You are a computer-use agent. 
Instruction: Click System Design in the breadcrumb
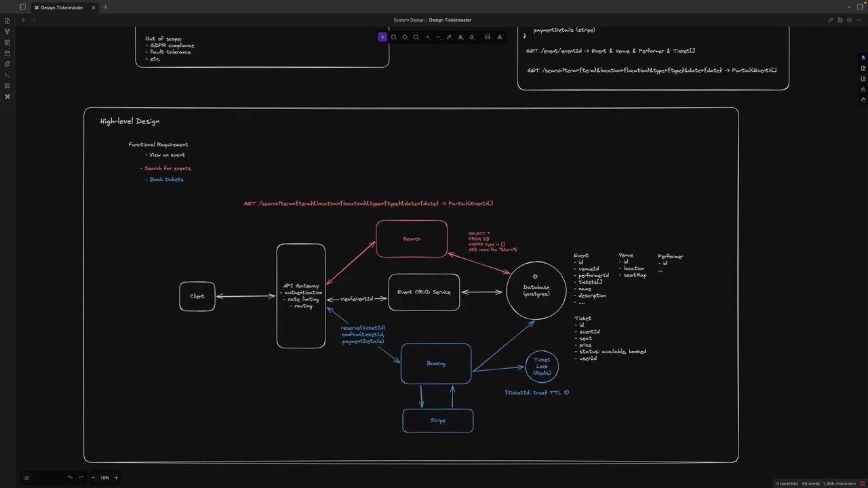(409, 20)
